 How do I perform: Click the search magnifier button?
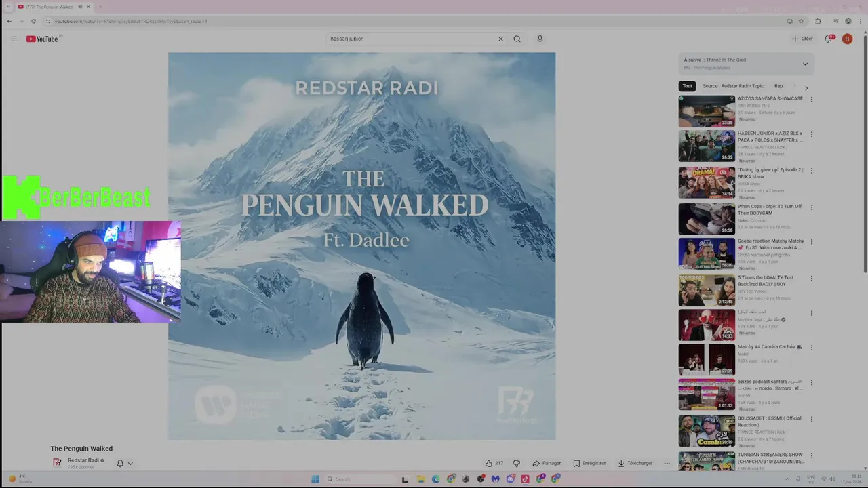pyautogui.click(x=517, y=39)
